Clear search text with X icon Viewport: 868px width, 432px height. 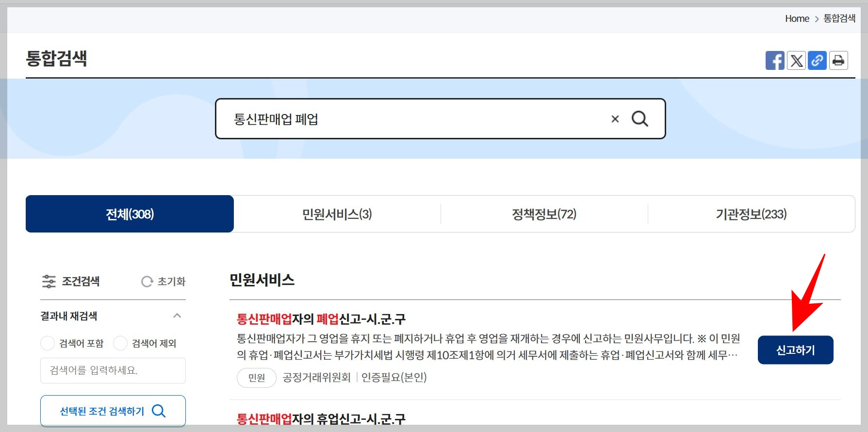pyautogui.click(x=615, y=119)
